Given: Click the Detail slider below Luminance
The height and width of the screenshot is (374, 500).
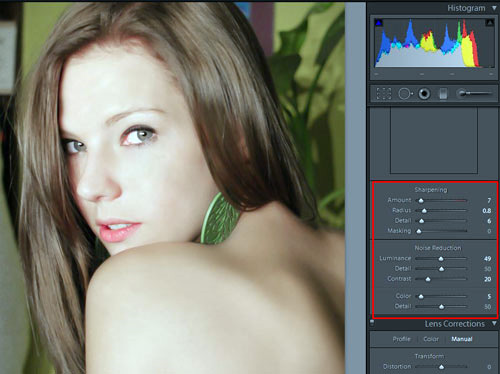Looking at the screenshot, I should [441, 269].
